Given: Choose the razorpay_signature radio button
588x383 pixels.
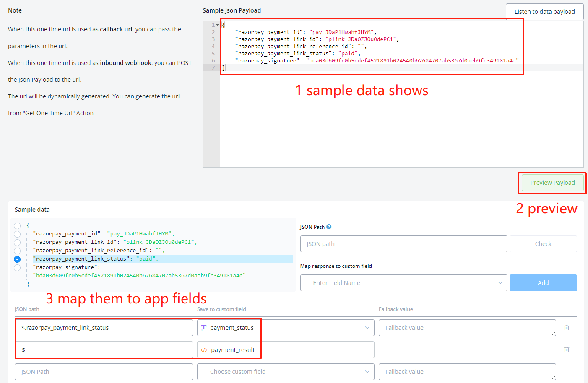Looking at the screenshot, I should pyautogui.click(x=17, y=268).
